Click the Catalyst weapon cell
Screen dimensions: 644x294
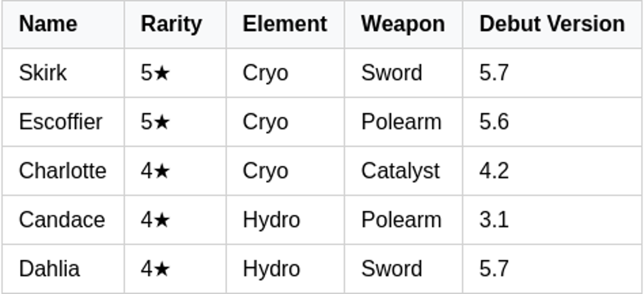400,171
